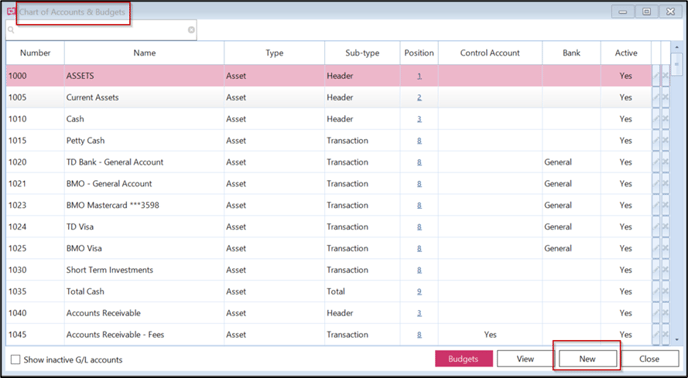The image size is (688, 378).
Task: Edit the BMO Mastercard ***3598 account
Action: pyautogui.click(x=656, y=205)
